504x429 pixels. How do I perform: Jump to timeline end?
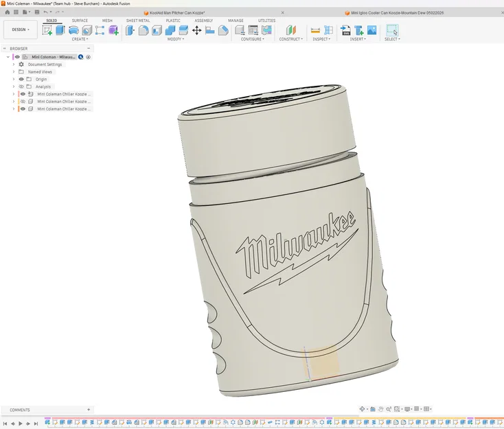pos(36,424)
